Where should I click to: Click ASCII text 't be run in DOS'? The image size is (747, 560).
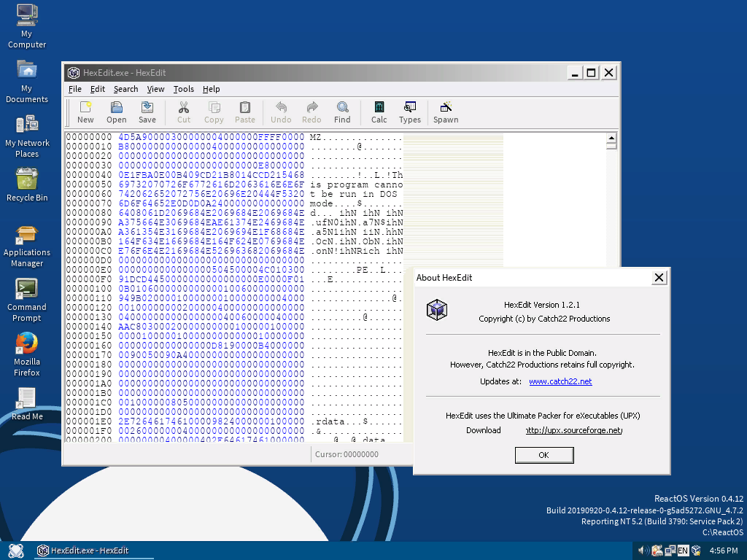[x=354, y=194]
